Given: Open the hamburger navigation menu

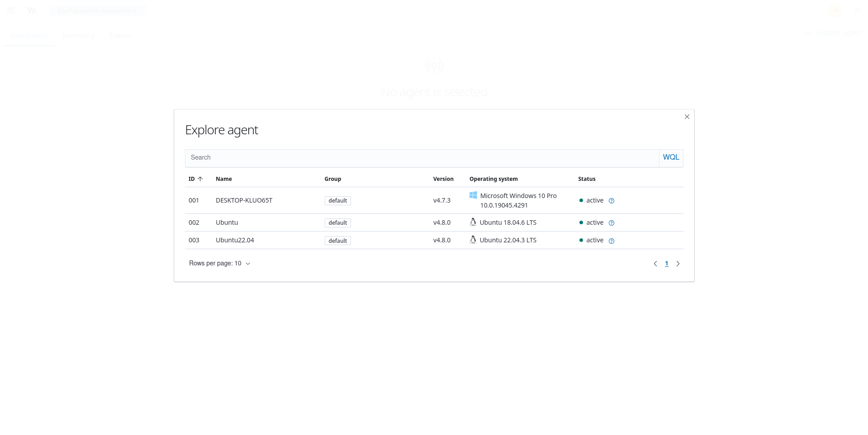Looking at the screenshot, I should point(11,10).
